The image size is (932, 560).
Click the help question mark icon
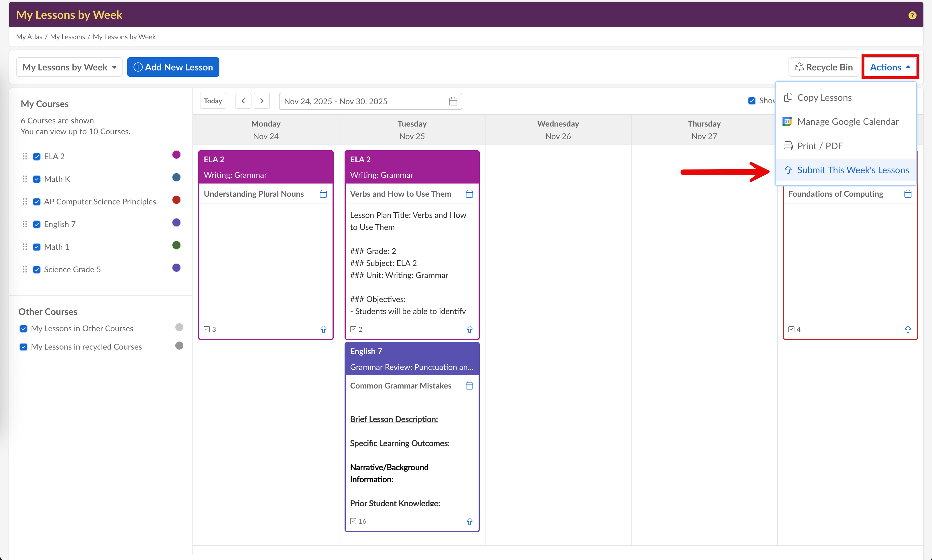(x=912, y=15)
